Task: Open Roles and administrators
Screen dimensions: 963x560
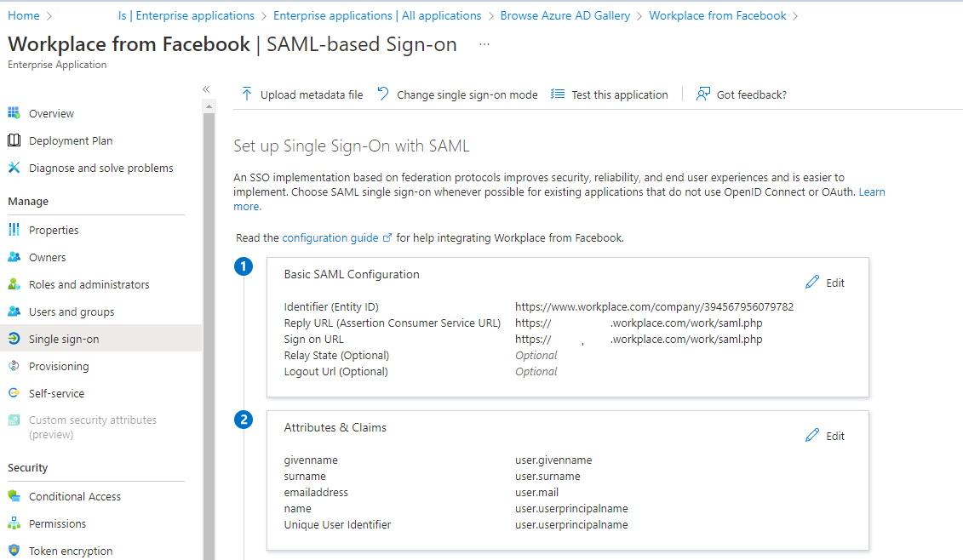Action: click(89, 284)
